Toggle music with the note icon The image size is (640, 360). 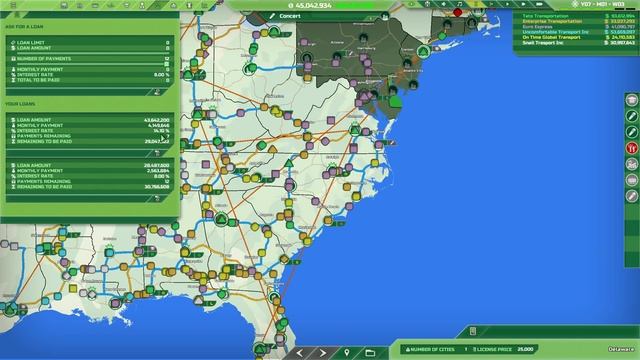point(460,4)
